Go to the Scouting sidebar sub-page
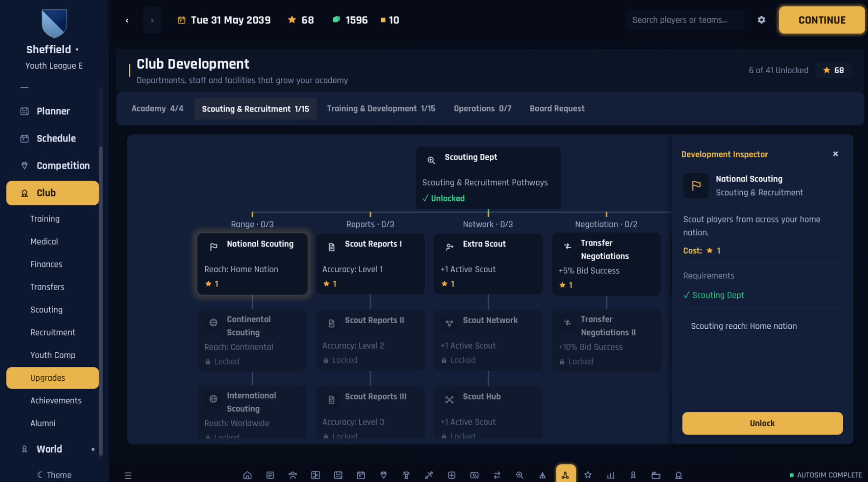 (x=52, y=310)
